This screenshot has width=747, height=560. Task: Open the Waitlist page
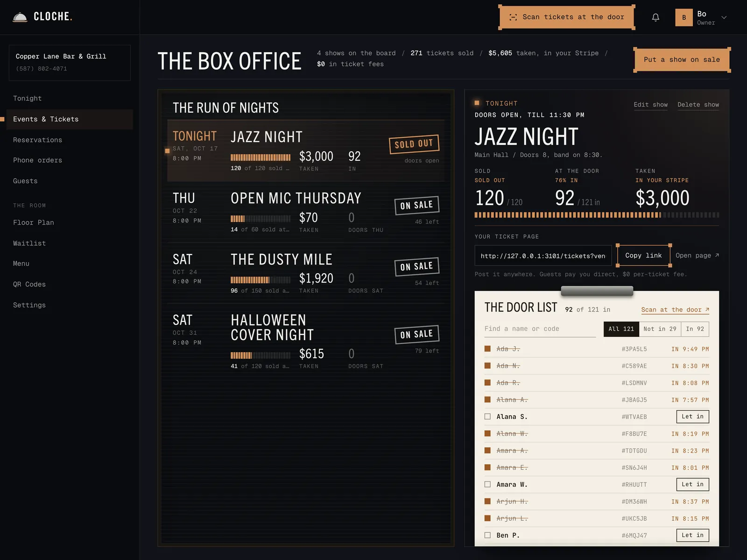click(70, 243)
